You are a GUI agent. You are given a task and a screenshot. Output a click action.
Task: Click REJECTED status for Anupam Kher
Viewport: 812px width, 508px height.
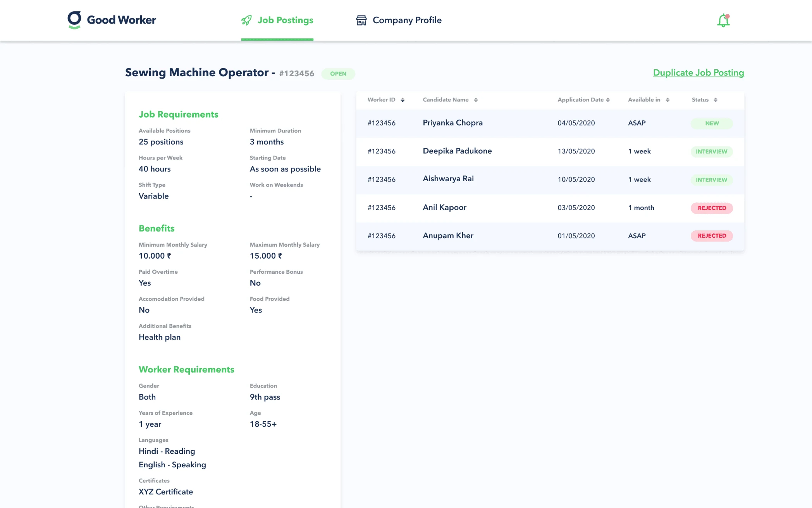[x=712, y=236]
